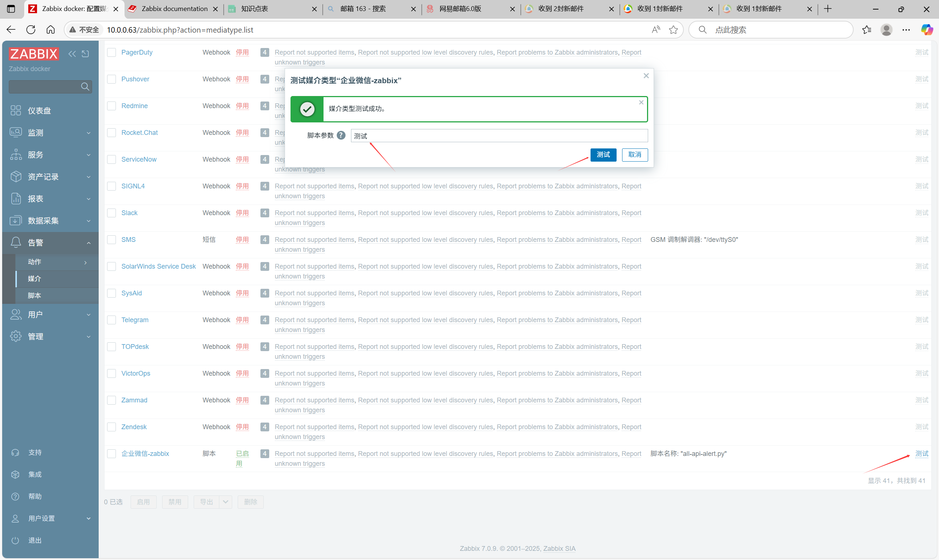939x560 pixels.
Task: Click into the 脚本参数 input field
Action: tap(499, 136)
